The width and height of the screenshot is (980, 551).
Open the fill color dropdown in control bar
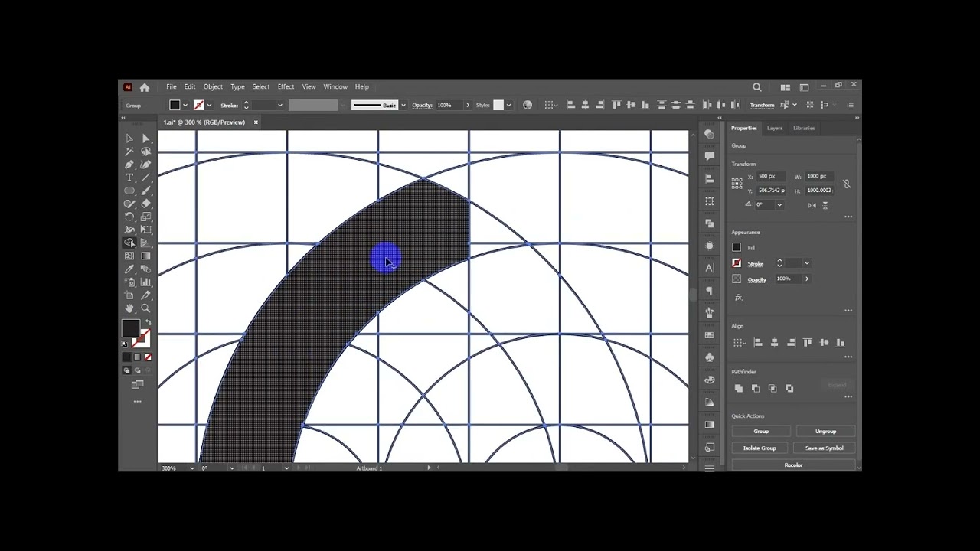(x=185, y=106)
